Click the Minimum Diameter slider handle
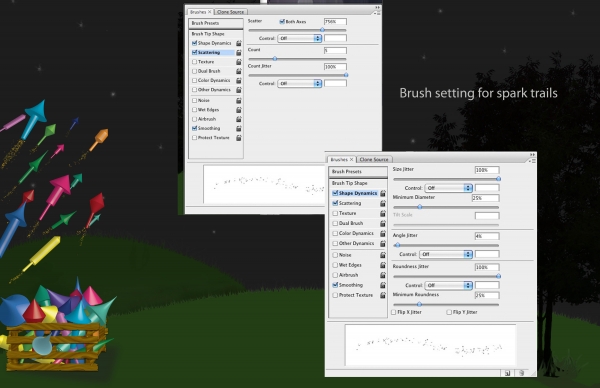Viewport: 600px width, 388px height. coord(420,207)
